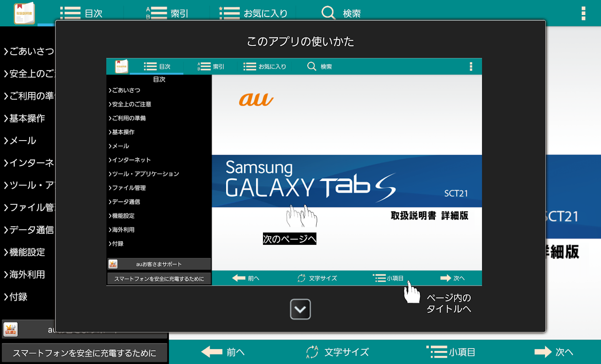Open the three-dot overflow menu
Viewport: 601px width, 364px height.
coord(583,13)
